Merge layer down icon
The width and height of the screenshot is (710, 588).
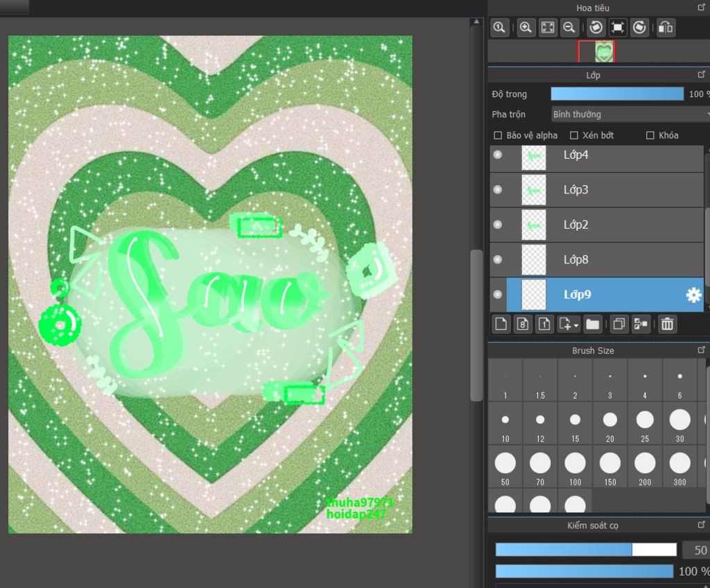pos(641,325)
